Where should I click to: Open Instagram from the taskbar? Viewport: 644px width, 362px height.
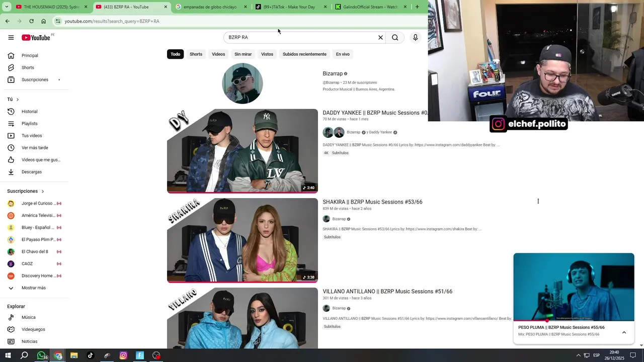[x=123, y=355]
